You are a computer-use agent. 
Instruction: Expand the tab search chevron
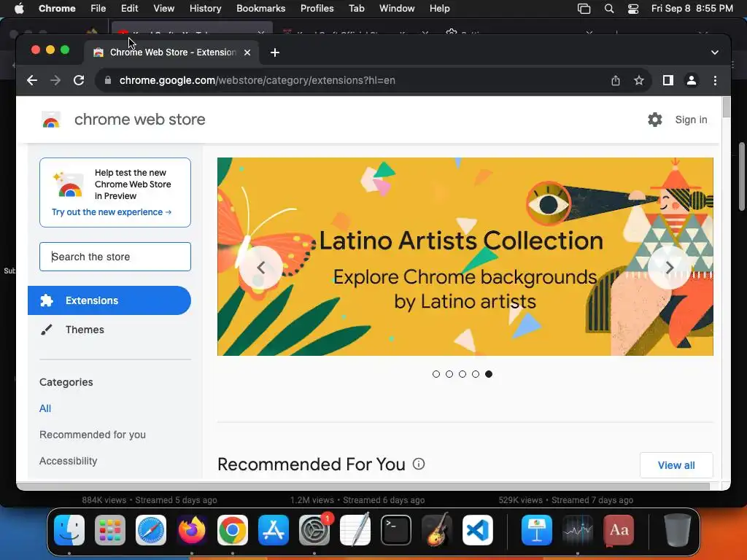[x=715, y=52]
